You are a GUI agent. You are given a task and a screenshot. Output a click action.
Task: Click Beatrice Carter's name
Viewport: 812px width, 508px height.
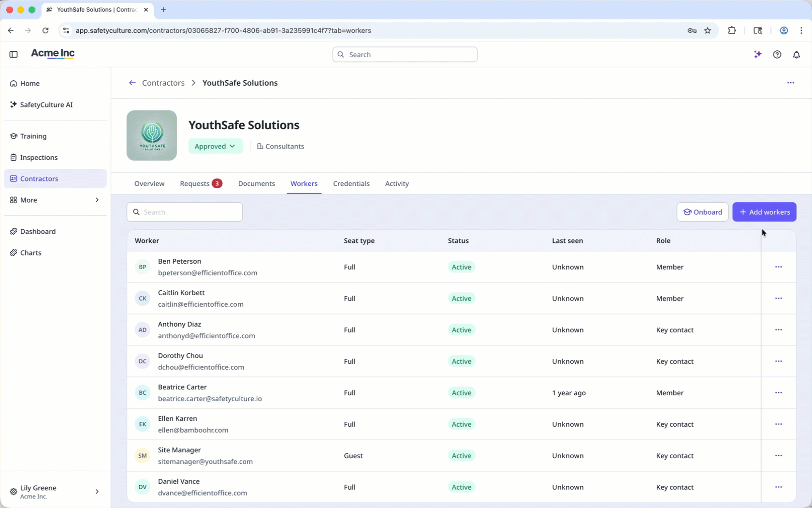tap(182, 387)
